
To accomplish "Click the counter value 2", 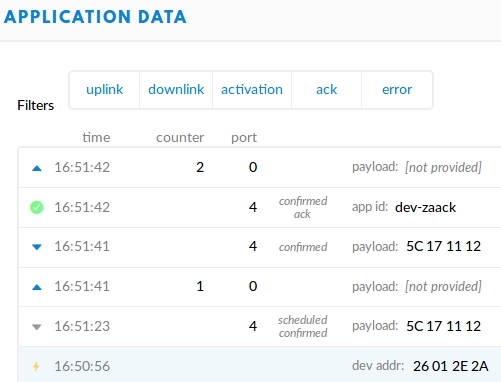I will [x=200, y=167].
